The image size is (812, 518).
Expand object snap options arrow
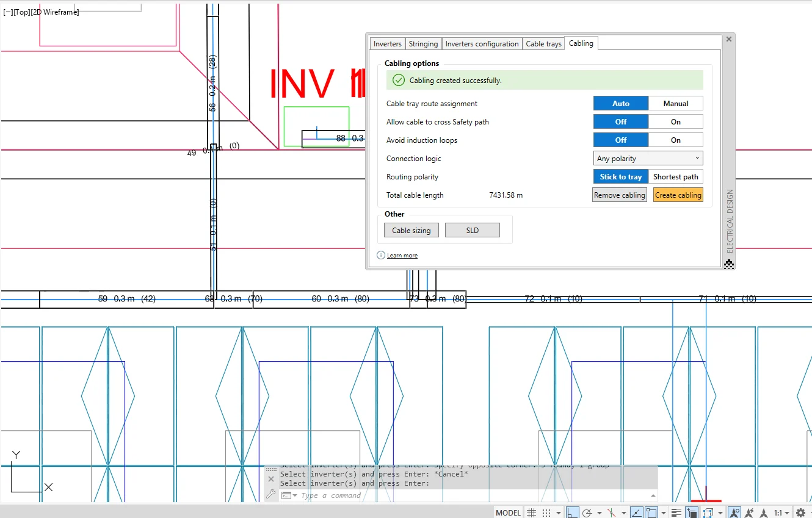(x=664, y=513)
